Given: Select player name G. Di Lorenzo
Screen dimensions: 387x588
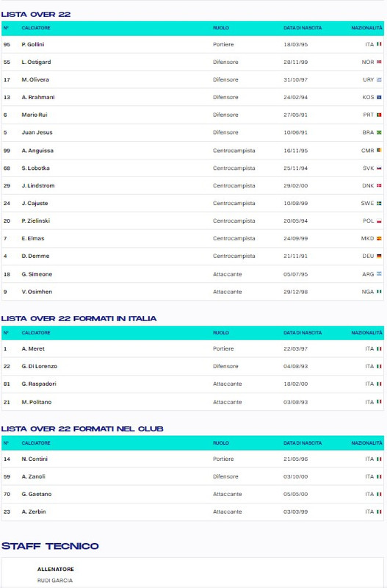Looking at the screenshot, I should click(40, 366).
